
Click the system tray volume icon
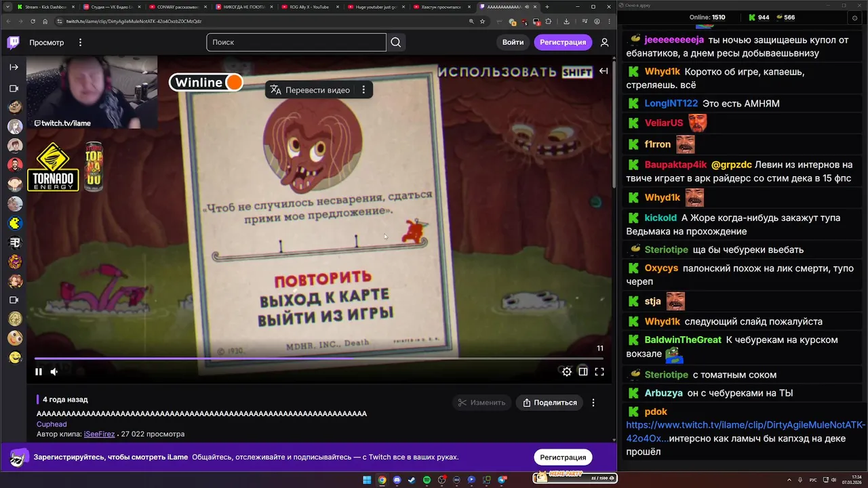(833, 480)
